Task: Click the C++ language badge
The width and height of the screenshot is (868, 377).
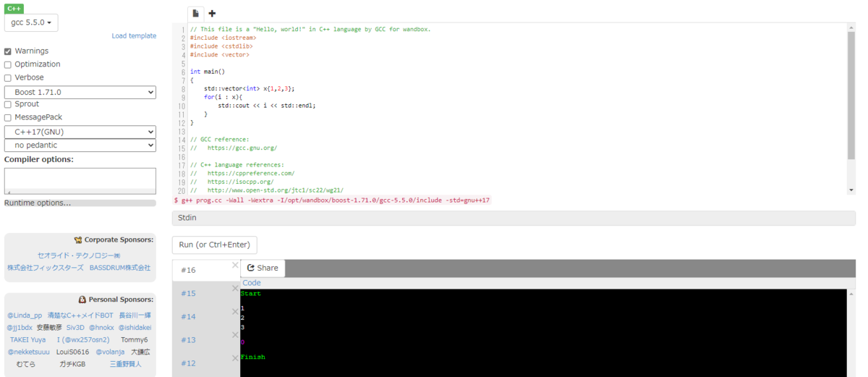Action: tap(14, 9)
